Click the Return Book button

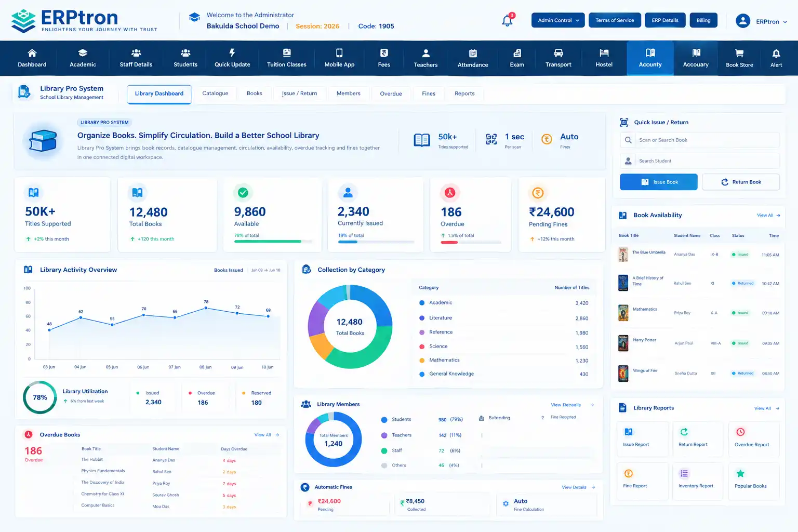741,182
